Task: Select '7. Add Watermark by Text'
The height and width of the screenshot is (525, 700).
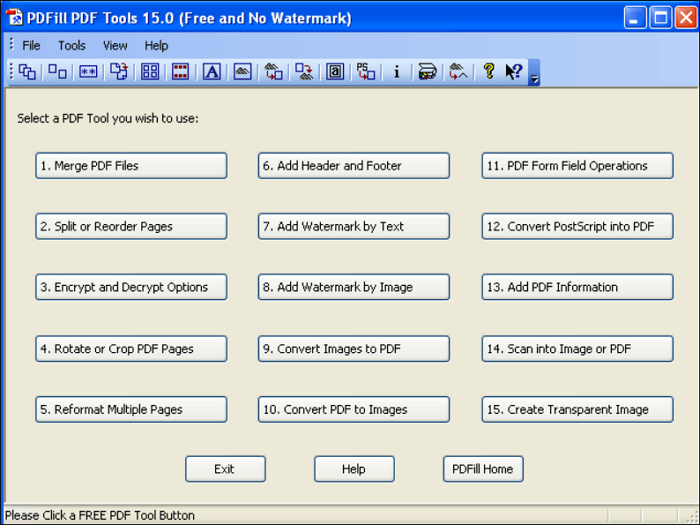Action: tap(354, 226)
